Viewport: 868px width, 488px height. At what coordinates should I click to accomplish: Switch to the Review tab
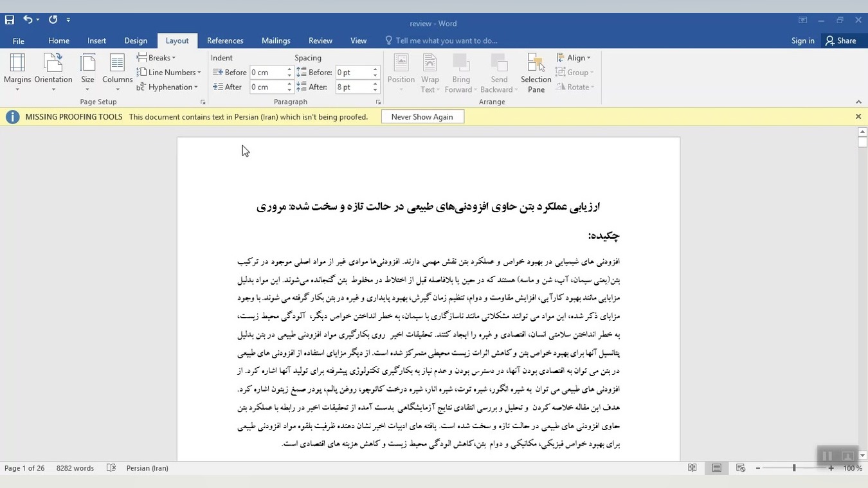pos(320,41)
